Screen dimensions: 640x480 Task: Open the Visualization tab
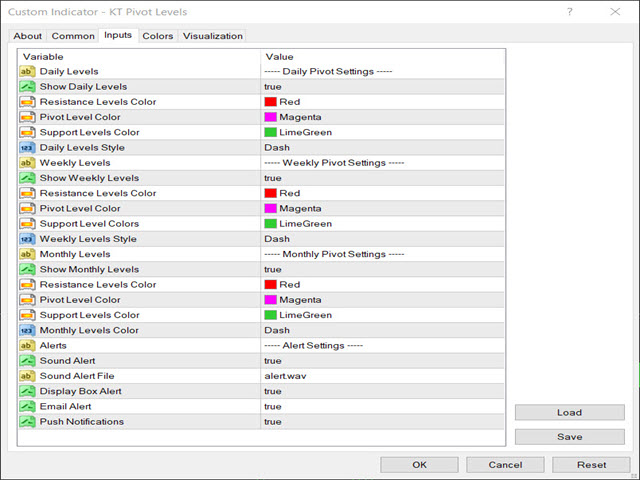click(213, 36)
